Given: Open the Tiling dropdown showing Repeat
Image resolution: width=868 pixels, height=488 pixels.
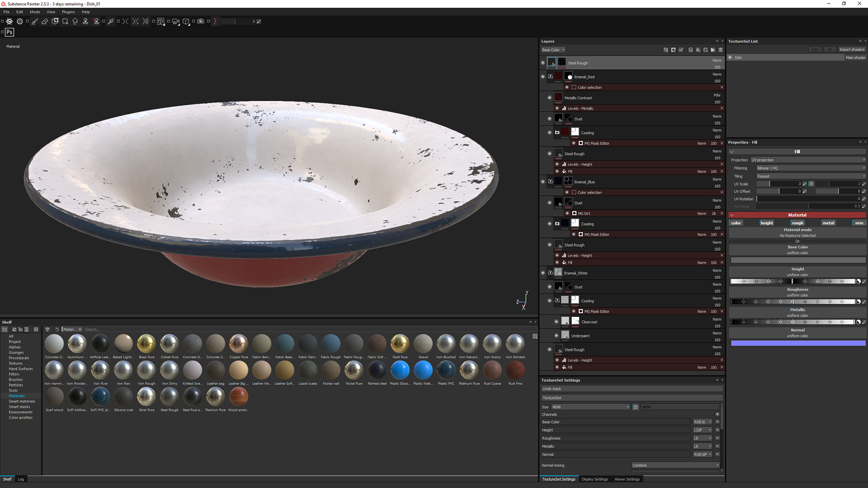Looking at the screenshot, I should pyautogui.click(x=811, y=176).
